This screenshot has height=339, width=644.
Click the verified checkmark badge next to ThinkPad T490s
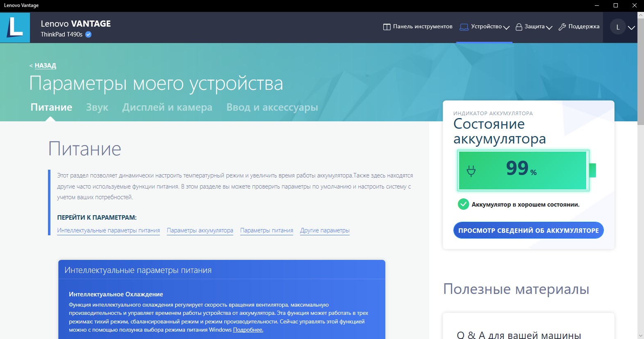click(88, 34)
